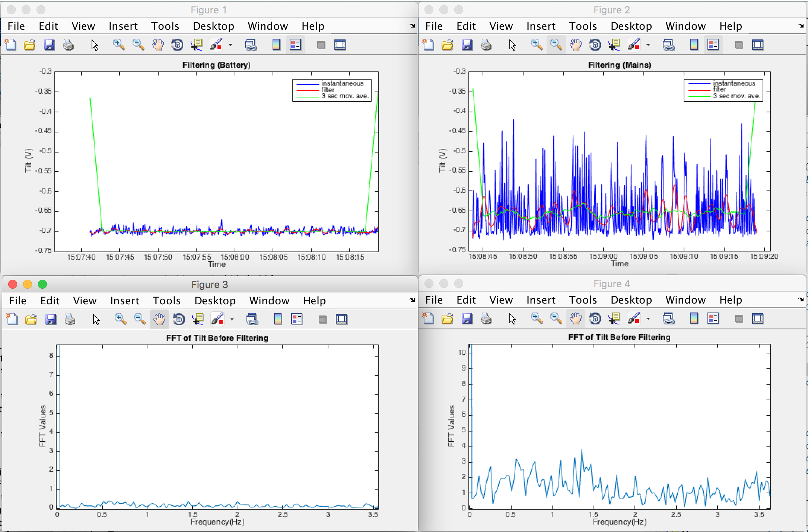Expand toolbar dock arrow in Figure 2
This screenshot has width=808, height=532.
(x=801, y=26)
